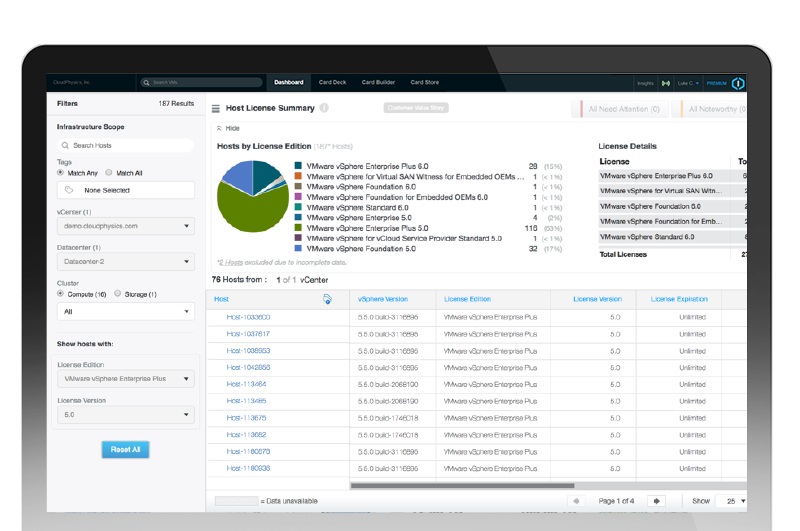The height and width of the screenshot is (531, 800).
Task: Select the Match All radio button
Action: tap(110, 173)
